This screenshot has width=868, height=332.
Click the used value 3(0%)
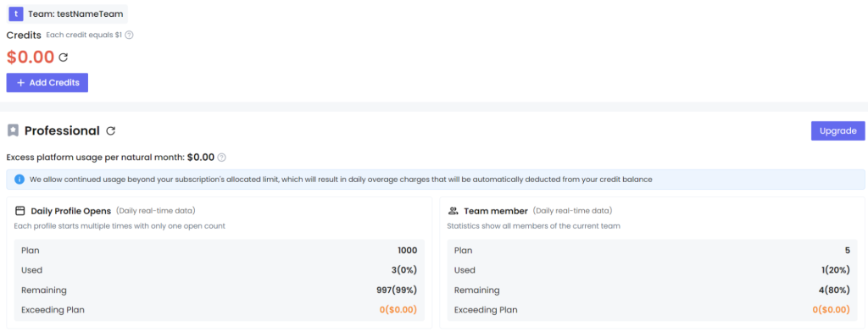(x=404, y=270)
